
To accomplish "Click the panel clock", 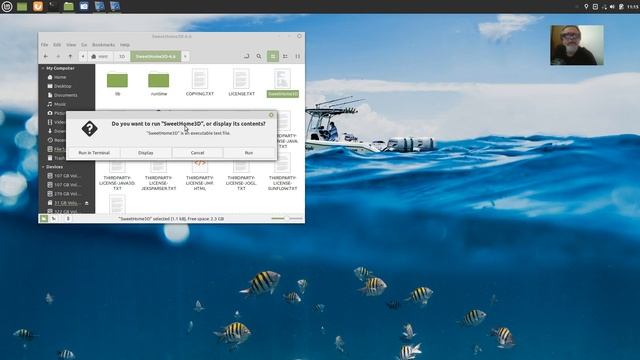I will [x=632, y=7].
